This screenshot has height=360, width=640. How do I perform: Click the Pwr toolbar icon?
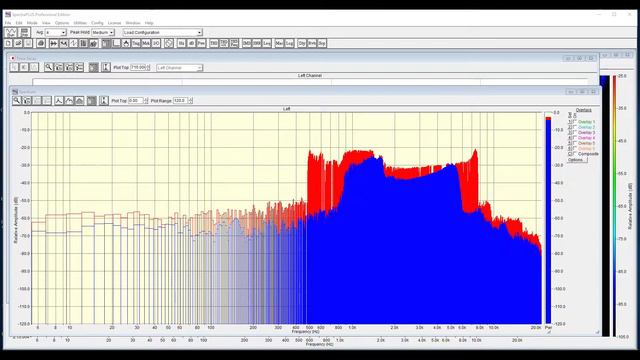pyautogui.click(x=201, y=43)
